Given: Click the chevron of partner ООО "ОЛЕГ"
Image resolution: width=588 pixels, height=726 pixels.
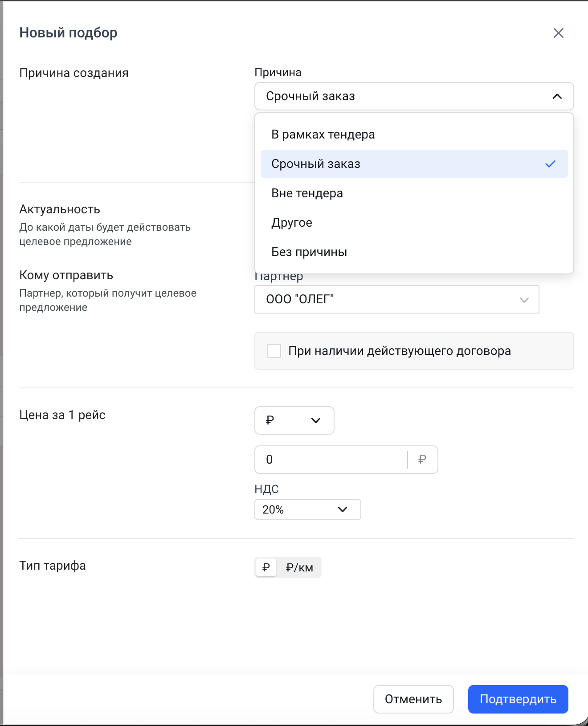Looking at the screenshot, I should (x=524, y=300).
